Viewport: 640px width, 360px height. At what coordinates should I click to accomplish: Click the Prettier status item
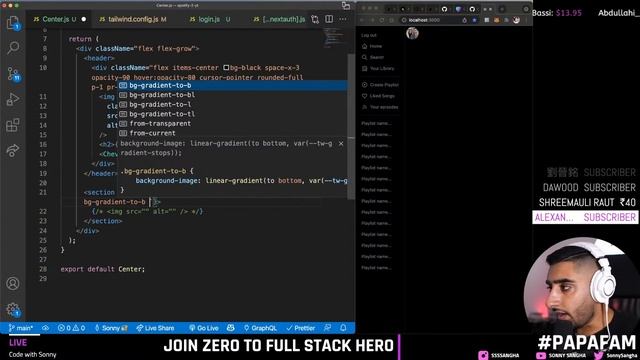click(301, 328)
